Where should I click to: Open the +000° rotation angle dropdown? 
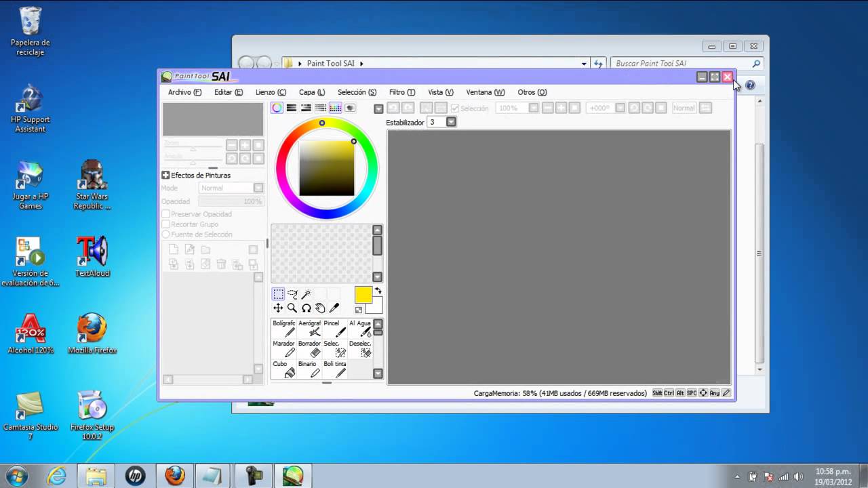click(620, 108)
